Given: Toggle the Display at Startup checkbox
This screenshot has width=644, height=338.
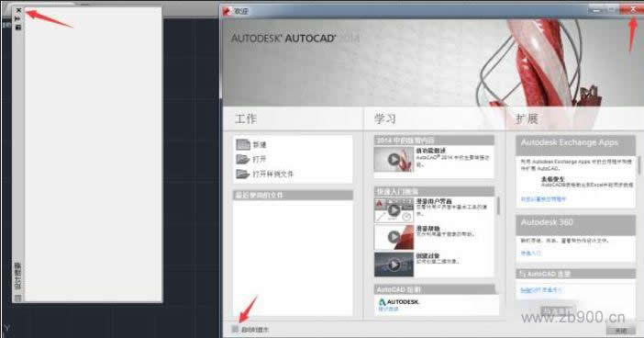Looking at the screenshot, I should point(235,329).
